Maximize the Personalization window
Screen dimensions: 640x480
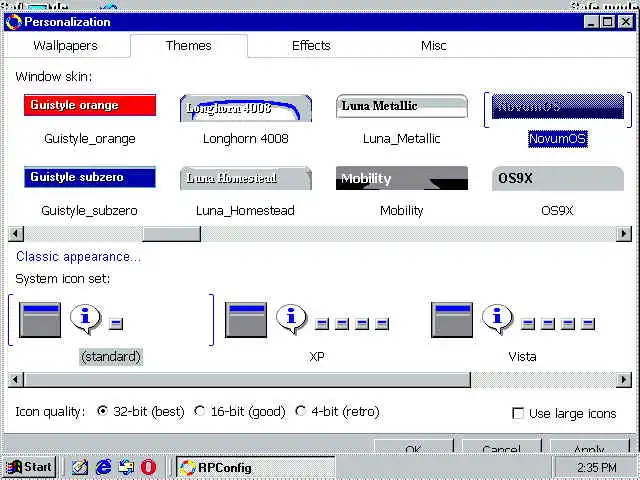point(608,22)
